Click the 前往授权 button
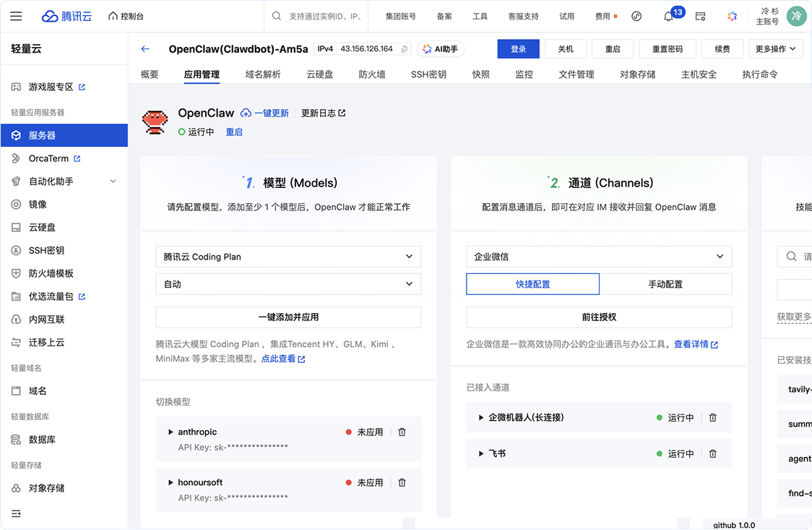 coord(599,317)
